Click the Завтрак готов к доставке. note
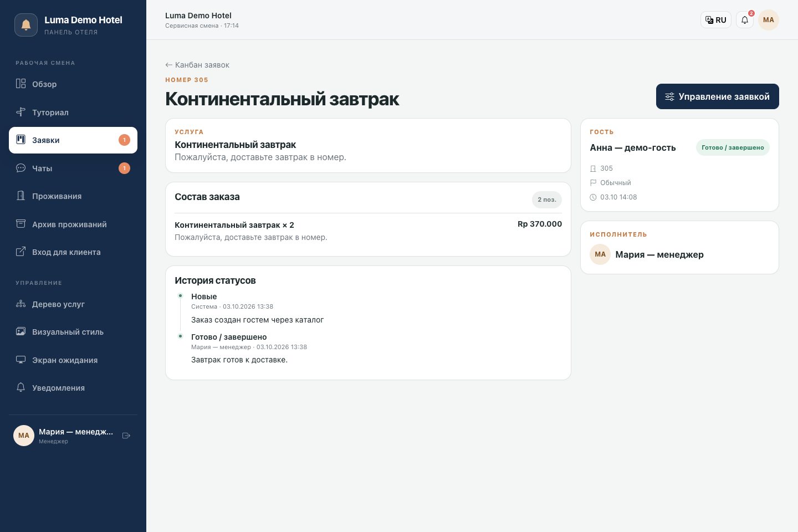This screenshot has width=798, height=532. tap(239, 360)
